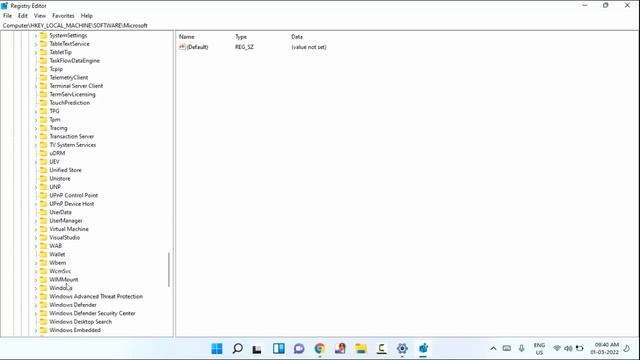Select the TV System Services folder icon
The width and height of the screenshot is (640, 360).
43,144
